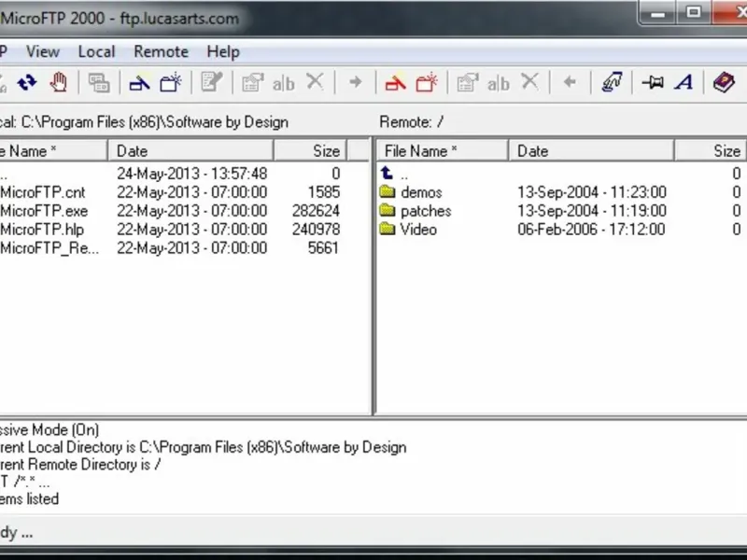747x560 pixels.
Task: Click the local size value 1585
Action: tap(324, 192)
